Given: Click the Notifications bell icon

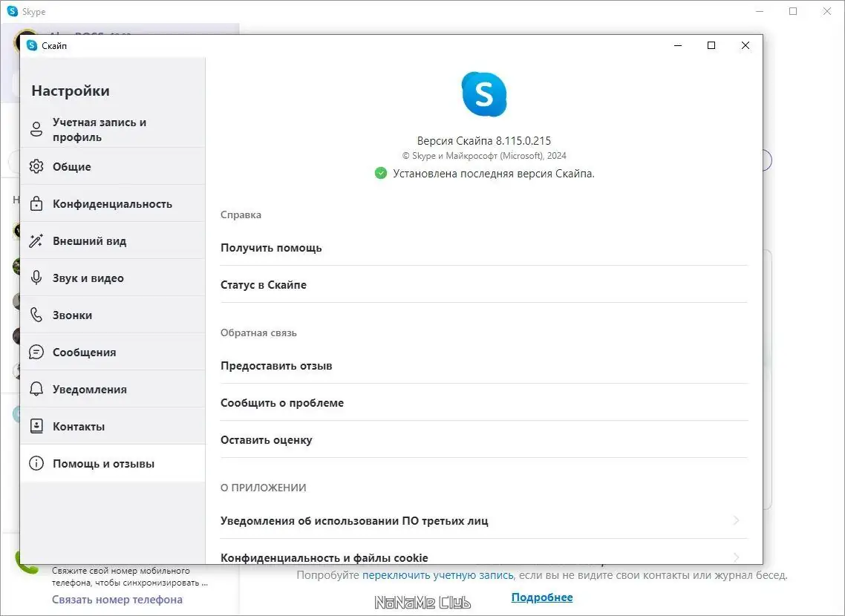Looking at the screenshot, I should coord(36,389).
